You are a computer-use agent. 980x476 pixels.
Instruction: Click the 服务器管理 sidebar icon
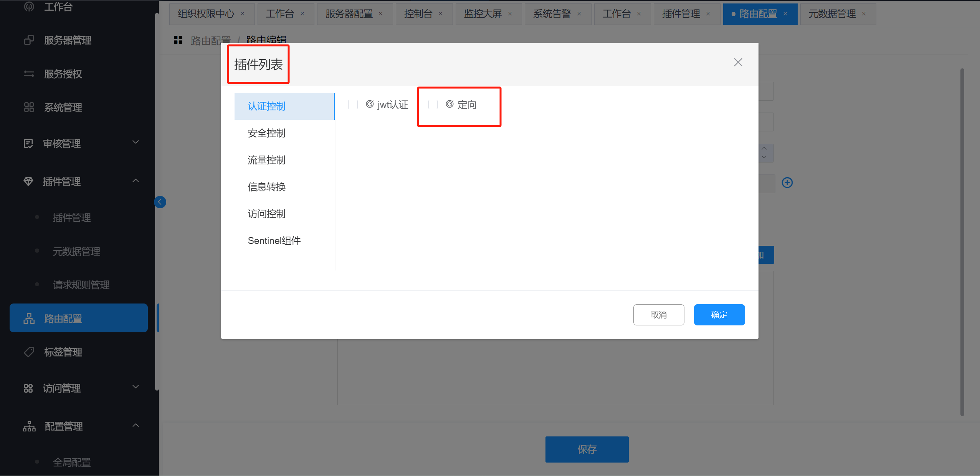point(29,40)
